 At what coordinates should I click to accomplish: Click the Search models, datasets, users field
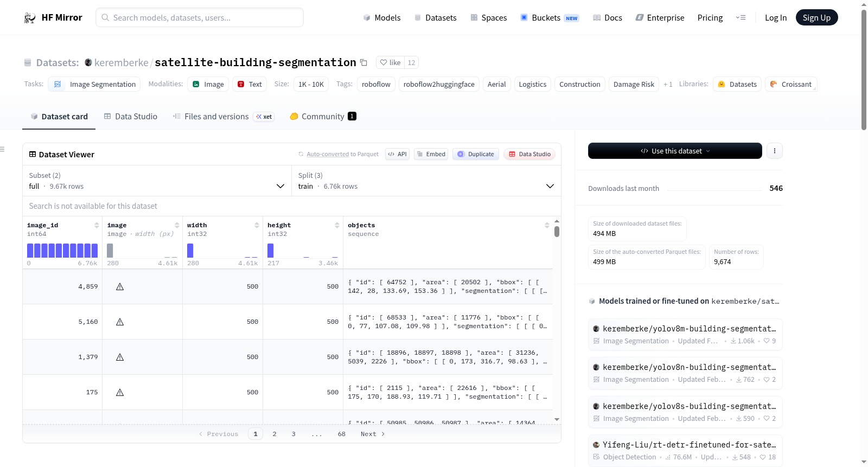pyautogui.click(x=200, y=18)
